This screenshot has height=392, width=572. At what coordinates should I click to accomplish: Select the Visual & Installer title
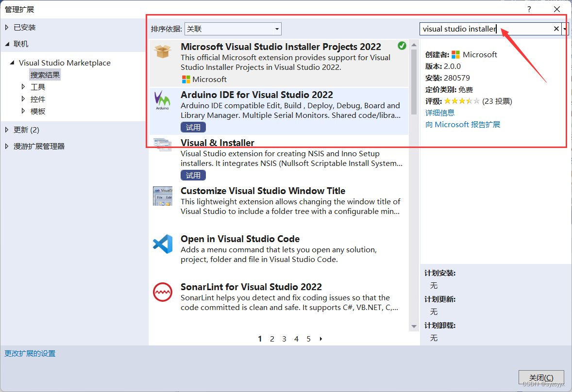point(218,143)
